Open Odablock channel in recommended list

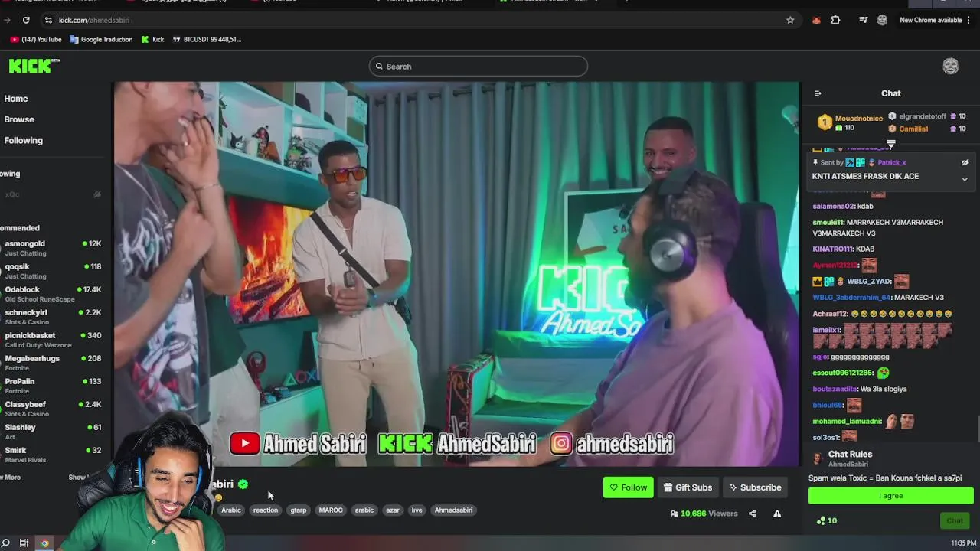coord(52,294)
